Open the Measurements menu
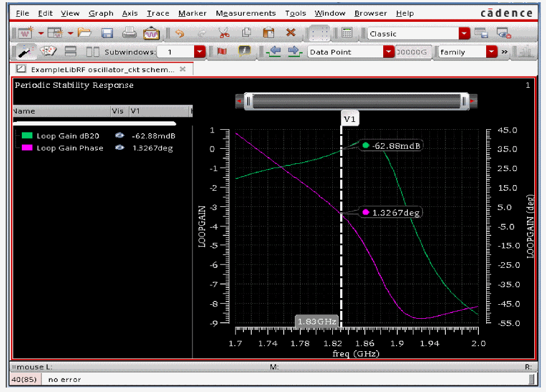Viewport: 546px width, 392px height. tap(246, 13)
